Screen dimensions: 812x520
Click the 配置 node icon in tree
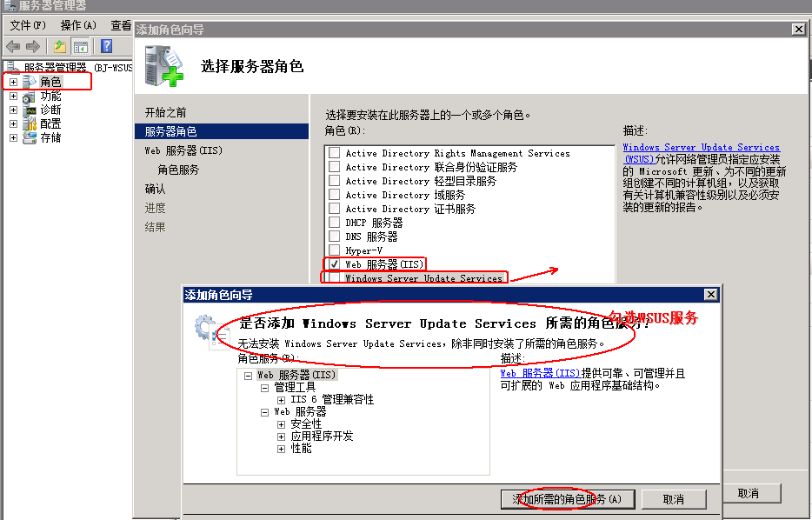[30, 123]
